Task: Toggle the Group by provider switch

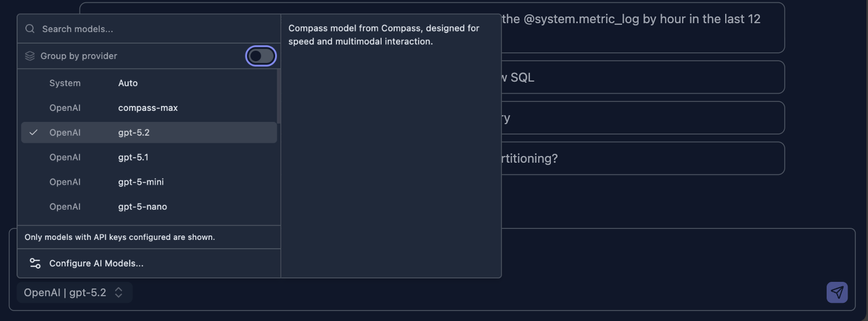Action: (260, 56)
